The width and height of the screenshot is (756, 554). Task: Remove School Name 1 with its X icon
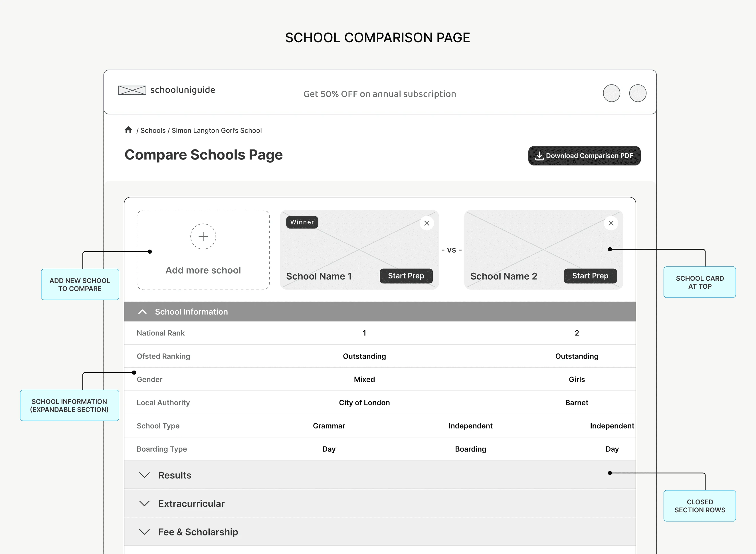426,223
